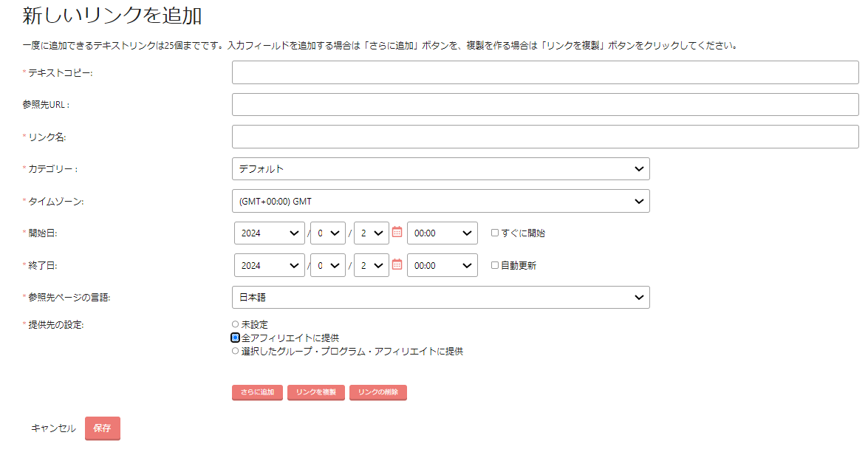This screenshot has width=868, height=455.
Task: Click the さらに追加 button
Action: click(257, 392)
